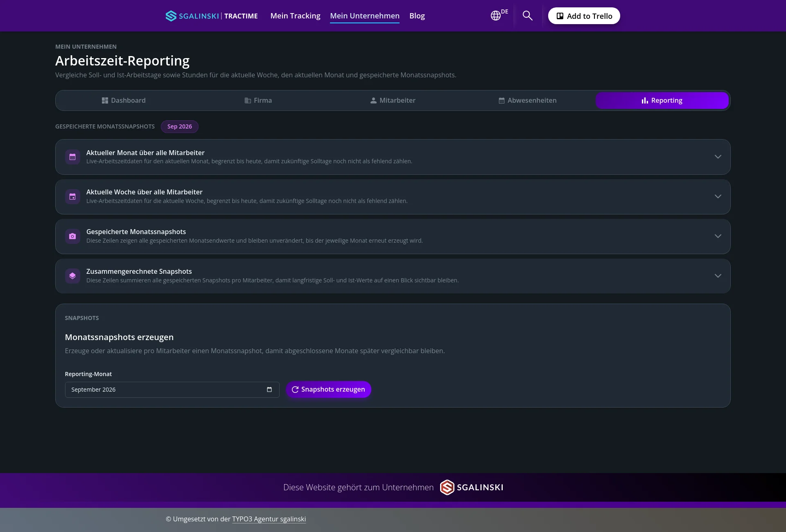
Task: Open the search magnifier icon
Action: tap(527, 16)
